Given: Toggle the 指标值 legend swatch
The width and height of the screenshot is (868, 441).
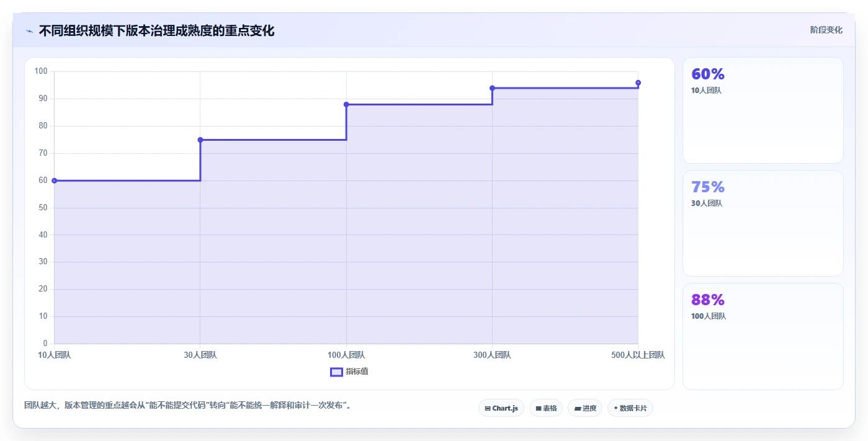Looking at the screenshot, I should click(x=336, y=372).
